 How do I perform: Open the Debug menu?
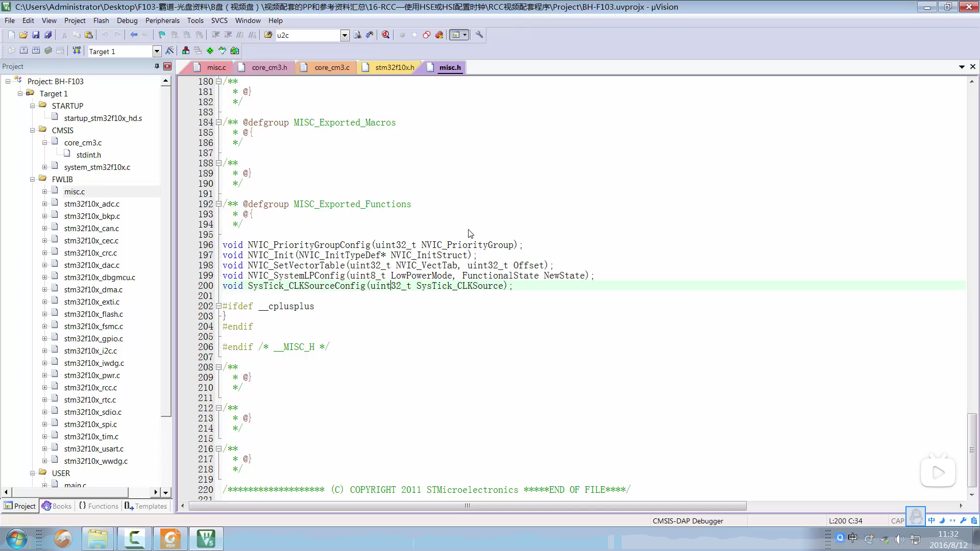point(127,20)
